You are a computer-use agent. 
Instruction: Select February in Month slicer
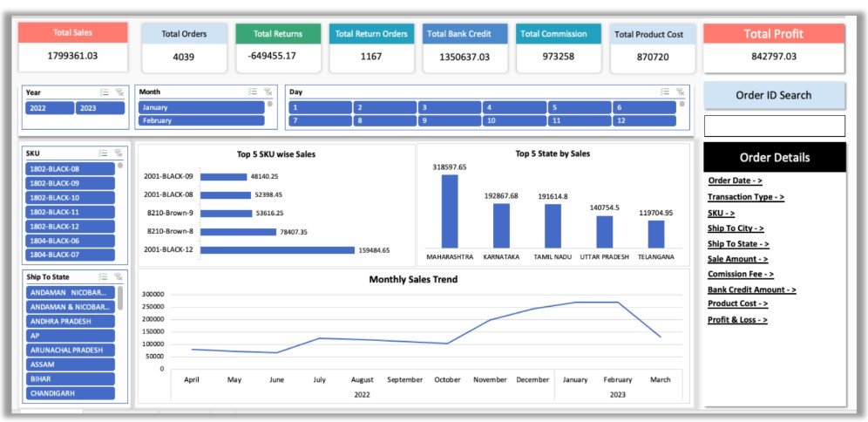click(201, 120)
